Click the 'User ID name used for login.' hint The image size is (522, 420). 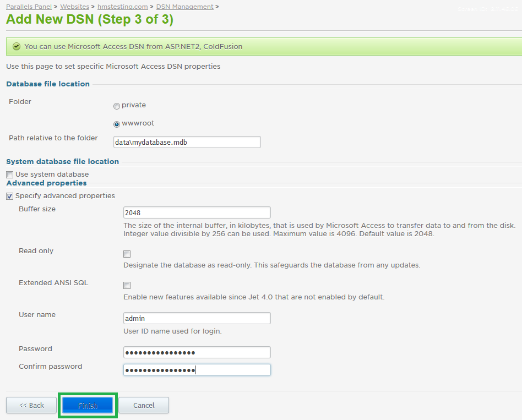click(x=172, y=331)
